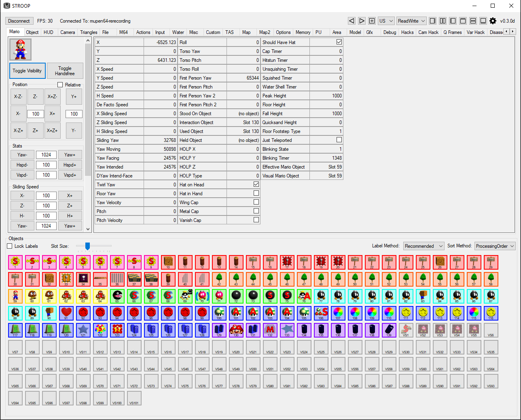Tick the Lock Labels checkbox
The height and width of the screenshot is (420, 521).
pos(10,246)
